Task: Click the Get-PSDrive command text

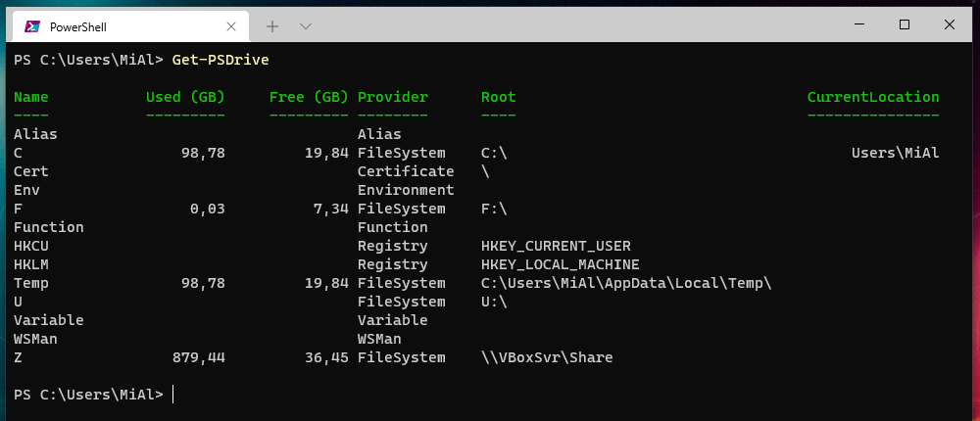Action: pyautogui.click(x=220, y=61)
